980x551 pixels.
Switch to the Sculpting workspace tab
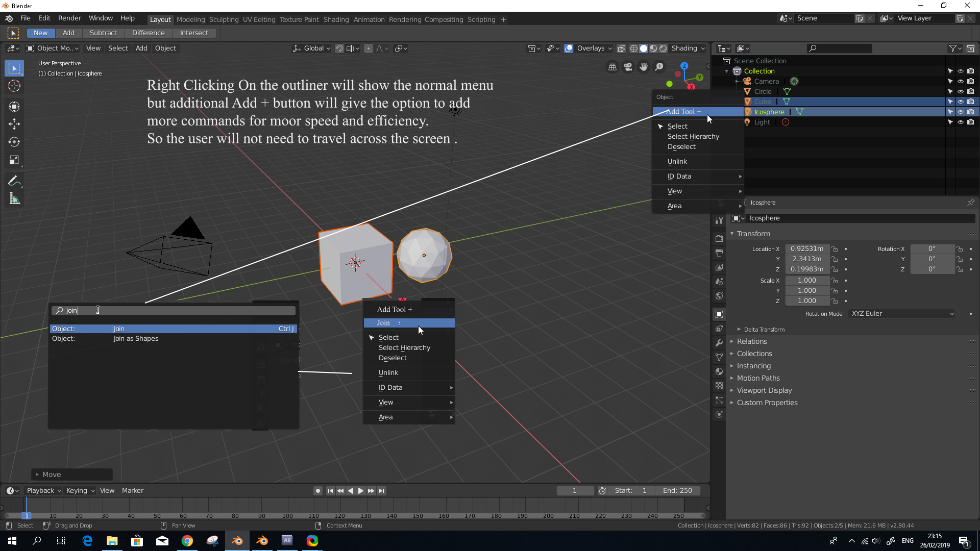tap(224, 19)
